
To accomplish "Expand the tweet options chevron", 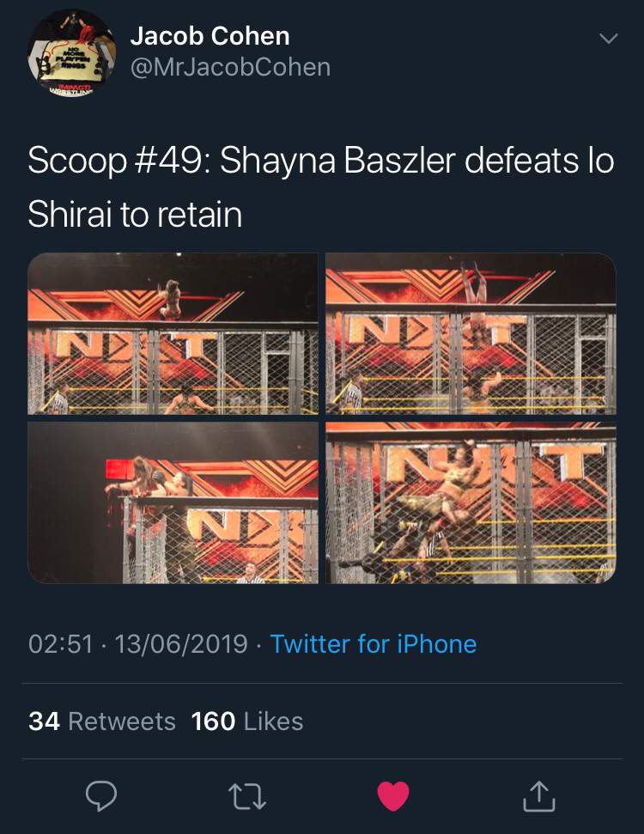I will (609, 38).
